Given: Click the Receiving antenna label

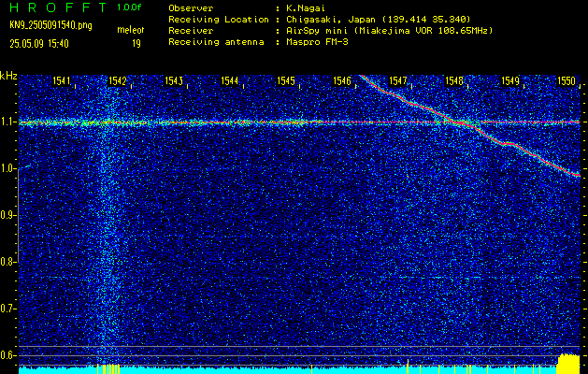Looking at the screenshot, I should [x=216, y=42].
